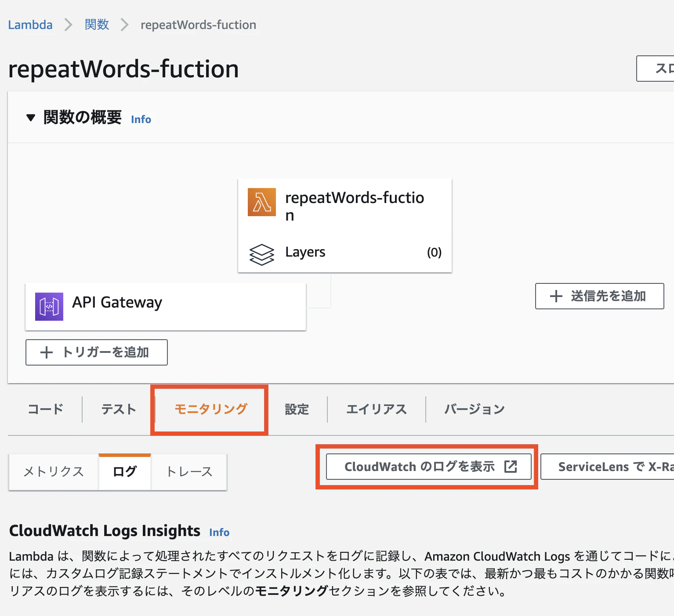Click the plus icon in 送信先を追加
674x616 pixels.
[556, 296]
